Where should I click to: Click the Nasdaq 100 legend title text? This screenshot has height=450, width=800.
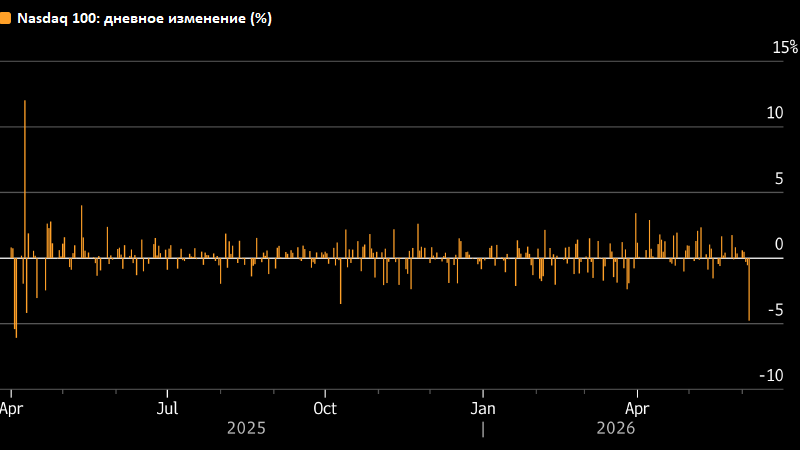tap(144, 19)
